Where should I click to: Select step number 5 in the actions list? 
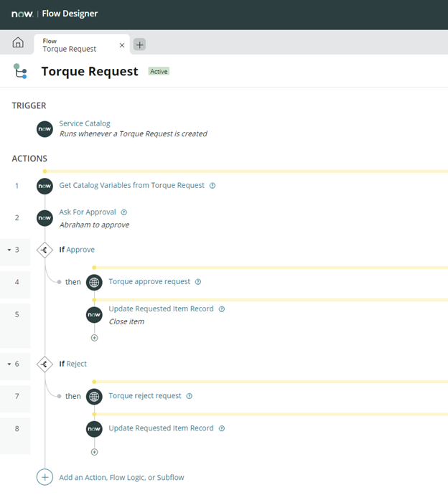tap(17, 314)
